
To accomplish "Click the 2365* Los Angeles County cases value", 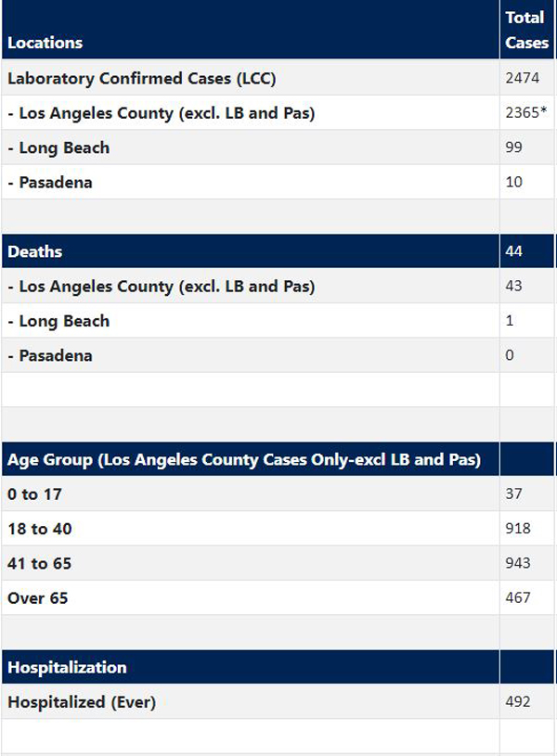I will 526,112.
